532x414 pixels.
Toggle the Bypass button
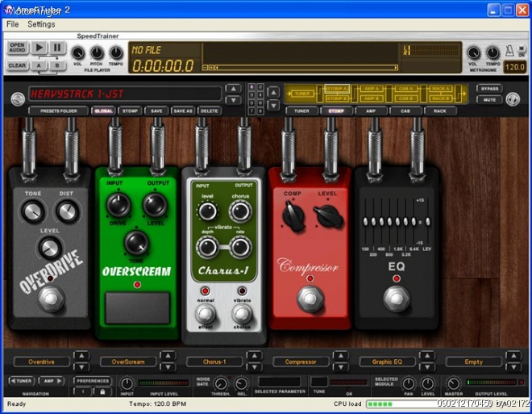tap(488, 89)
